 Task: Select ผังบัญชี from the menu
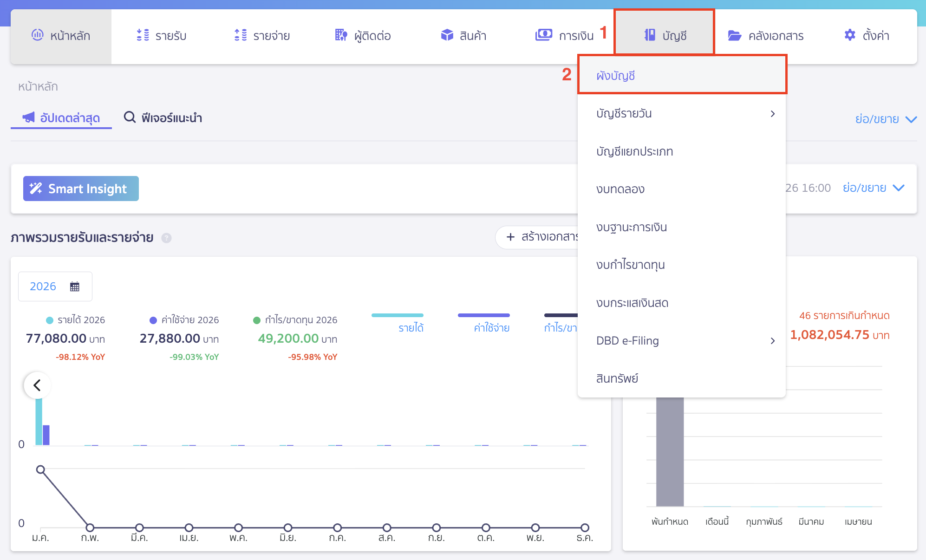616,76
